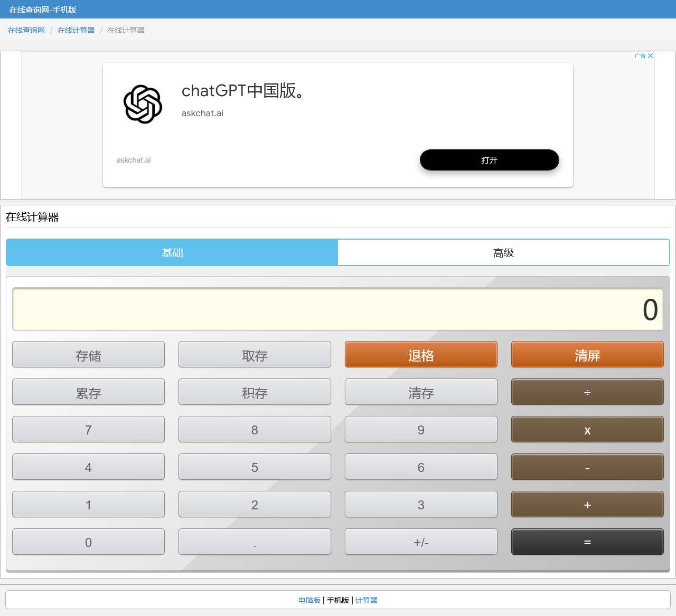The height and width of the screenshot is (616, 676).
Task: Select the division ÷ operator key
Action: (587, 392)
